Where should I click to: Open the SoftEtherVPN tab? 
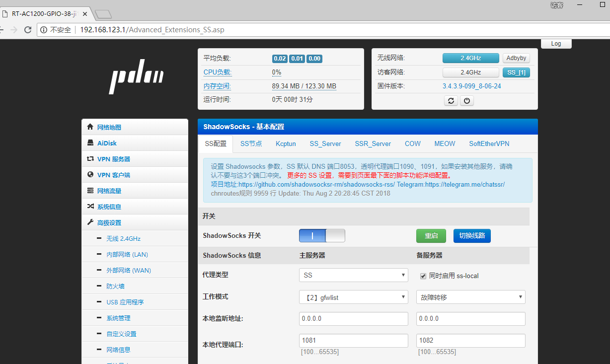coord(489,144)
